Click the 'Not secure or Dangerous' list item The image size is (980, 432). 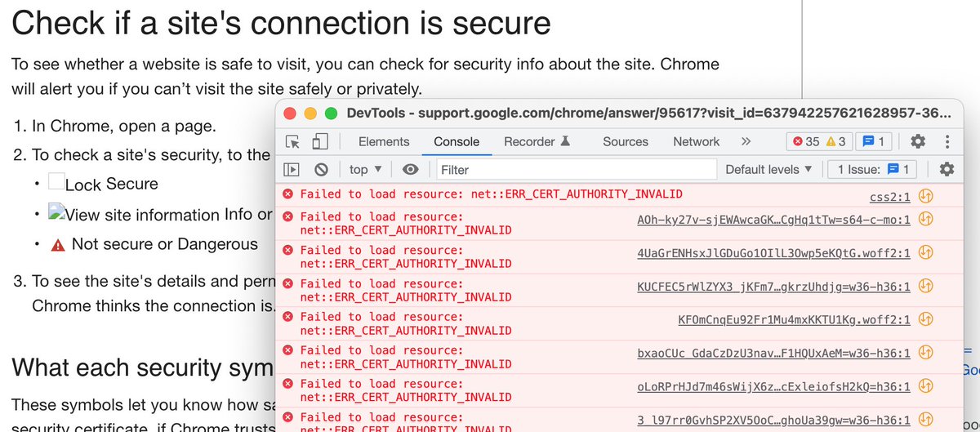point(165,244)
